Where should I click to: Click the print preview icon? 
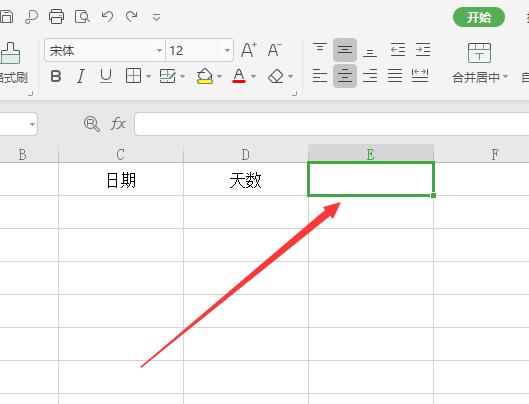pos(82,16)
